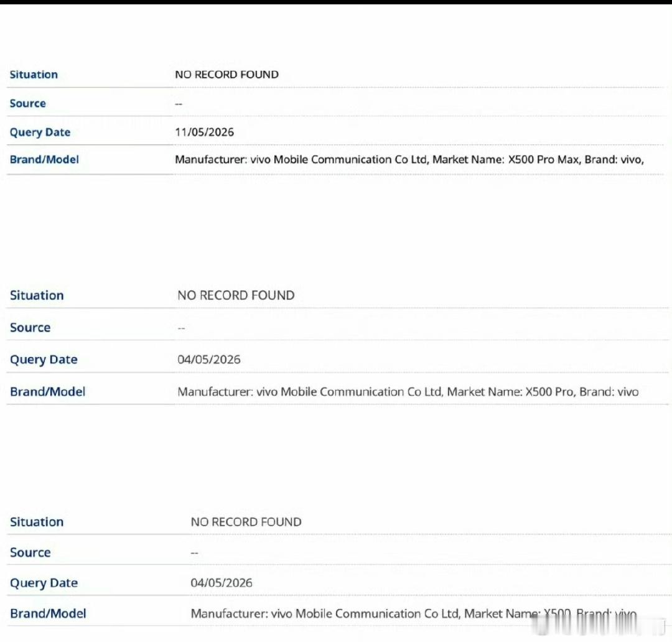672x642 pixels.
Task: Select the Situation label in the X500 Pro Max record
Action: tap(34, 75)
